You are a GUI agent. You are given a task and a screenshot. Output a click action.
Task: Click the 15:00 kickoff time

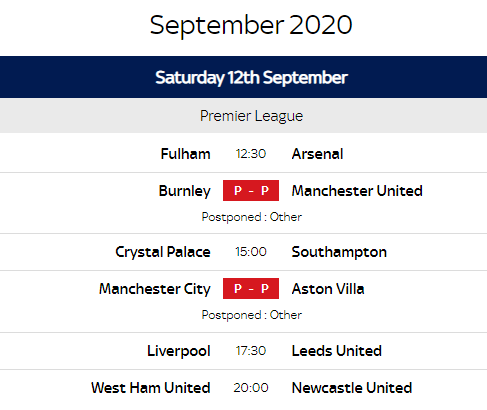(251, 252)
